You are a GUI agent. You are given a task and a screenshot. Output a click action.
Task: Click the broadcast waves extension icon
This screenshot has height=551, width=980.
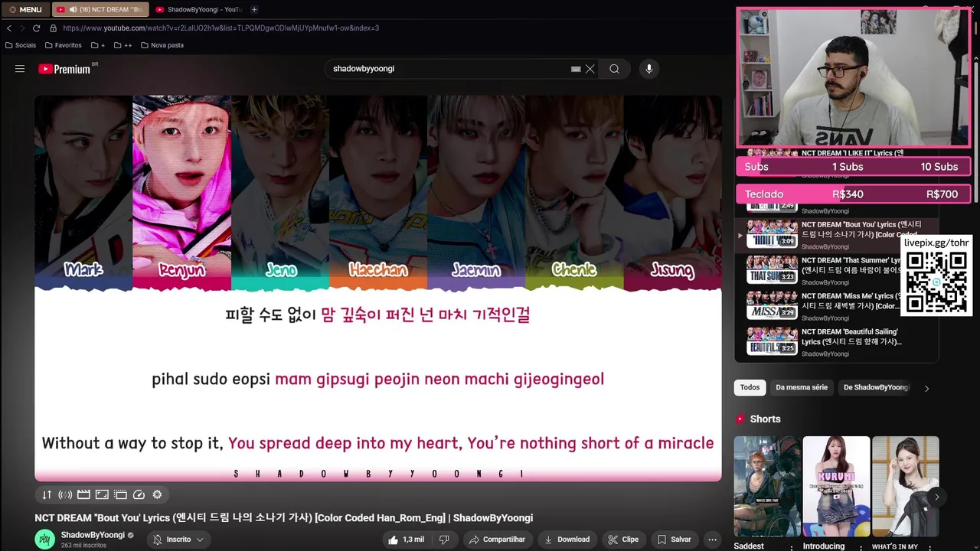(x=65, y=494)
